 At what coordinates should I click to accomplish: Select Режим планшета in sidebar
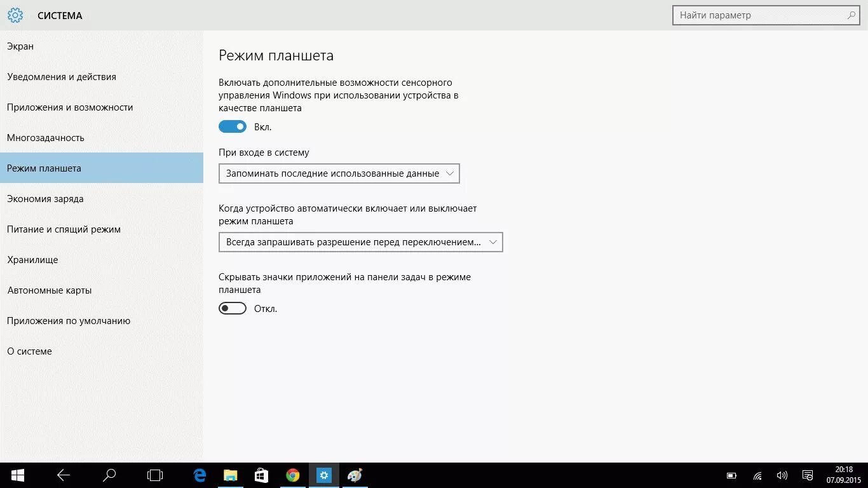[102, 168]
